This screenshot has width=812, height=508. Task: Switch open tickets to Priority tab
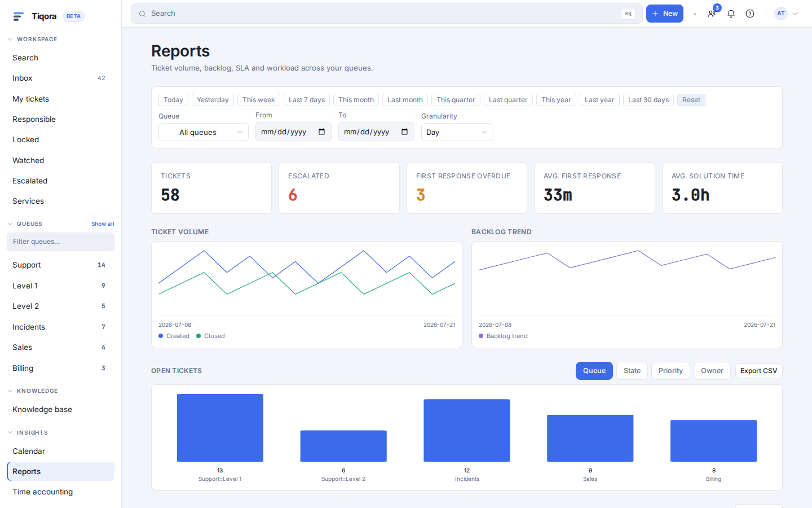[x=670, y=371]
